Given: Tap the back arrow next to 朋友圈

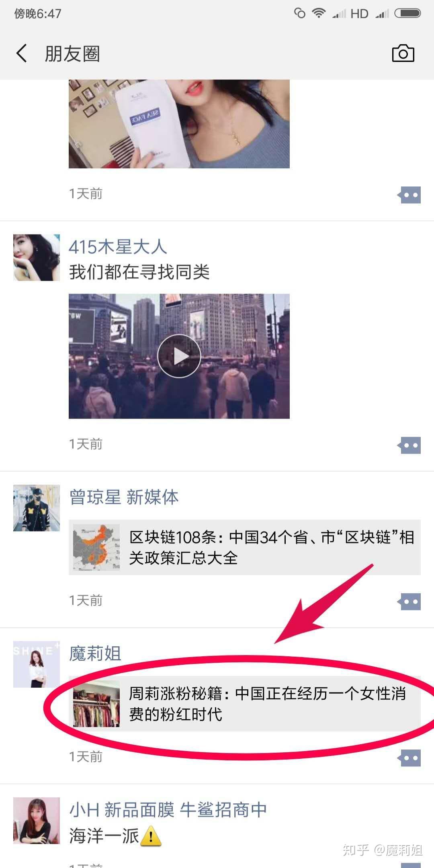Looking at the screenshot, I should pos(22,53).
